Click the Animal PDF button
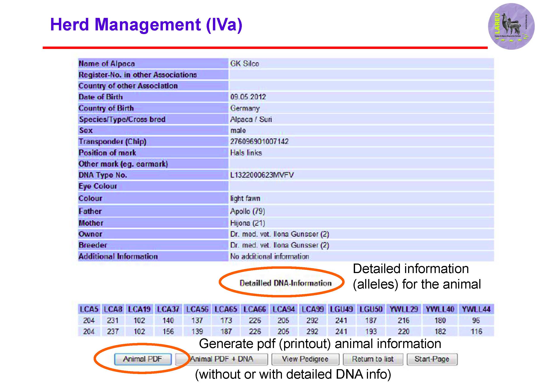The height and width of the screenshot is (392, 555). 143,359
